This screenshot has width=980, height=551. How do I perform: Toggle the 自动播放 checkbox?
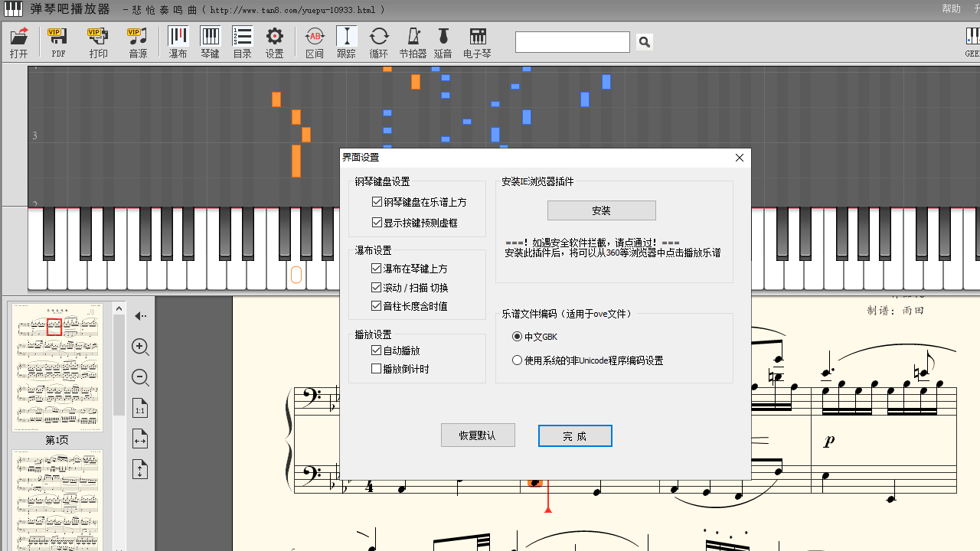[377, 350]
